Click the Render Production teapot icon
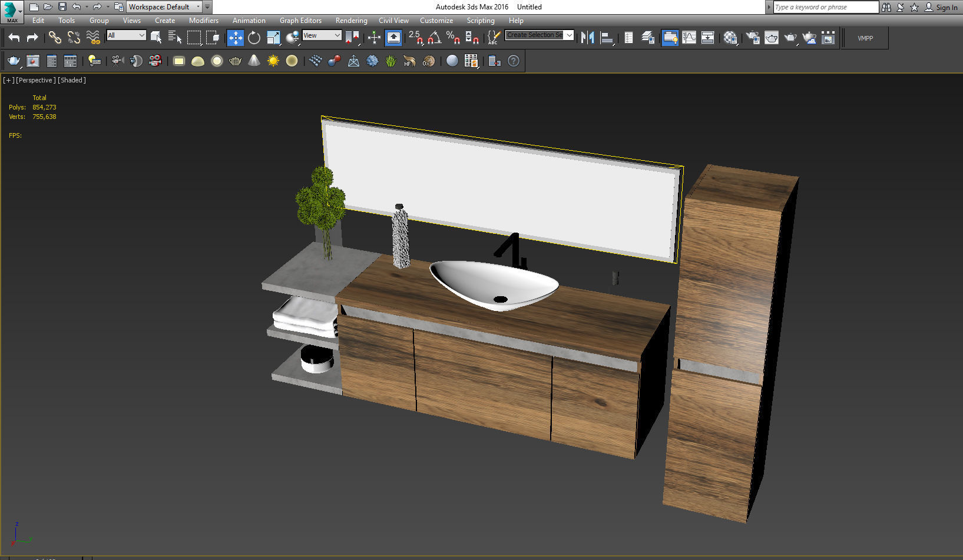 790,38
